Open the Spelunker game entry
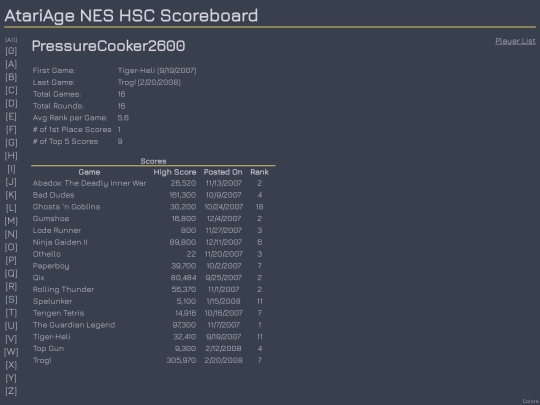This screenshot has width=540, height=405. (52, 301)
